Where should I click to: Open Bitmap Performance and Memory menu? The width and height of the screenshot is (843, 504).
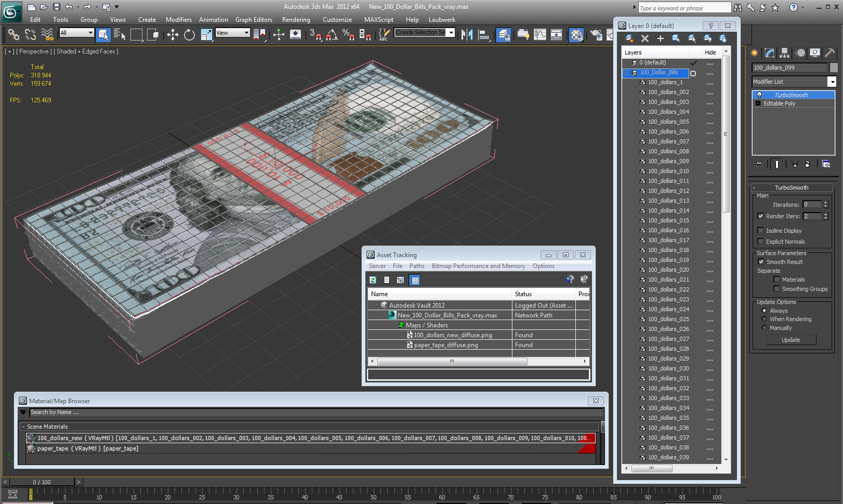tap(478, 266)
